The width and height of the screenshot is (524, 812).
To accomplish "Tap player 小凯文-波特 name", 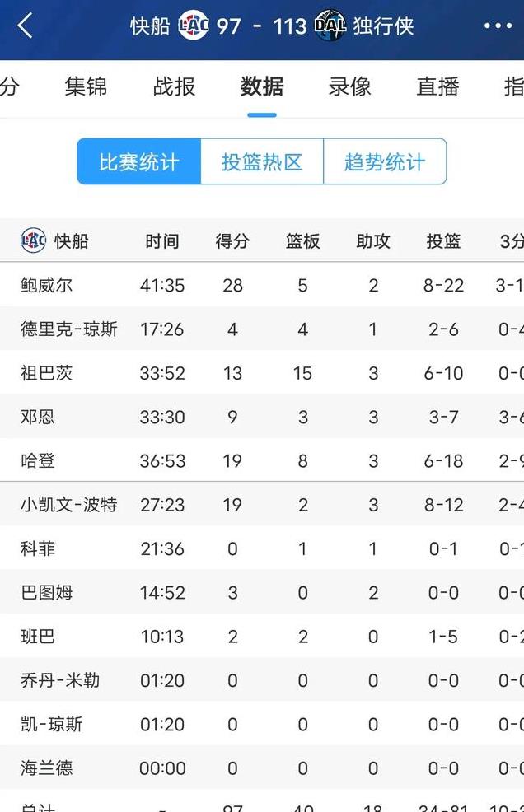I will coord(69,504).
